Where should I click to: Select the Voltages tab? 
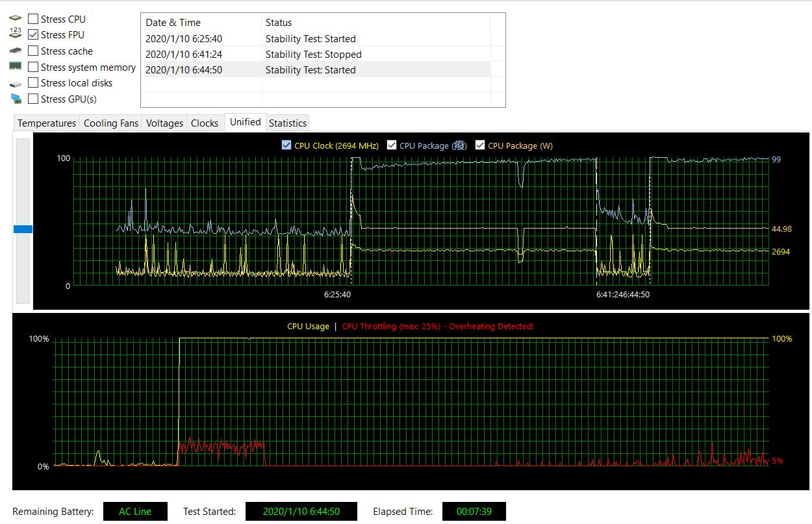(164, 123)
